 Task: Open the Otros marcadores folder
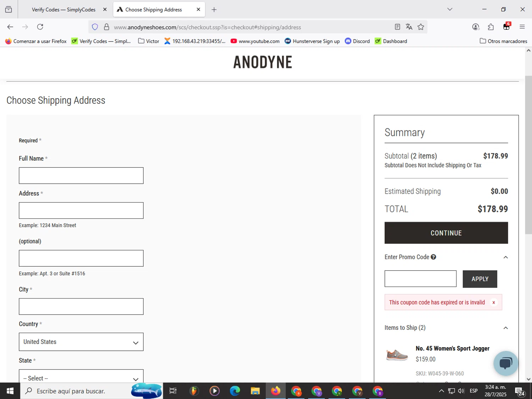(x=503, y=41)
